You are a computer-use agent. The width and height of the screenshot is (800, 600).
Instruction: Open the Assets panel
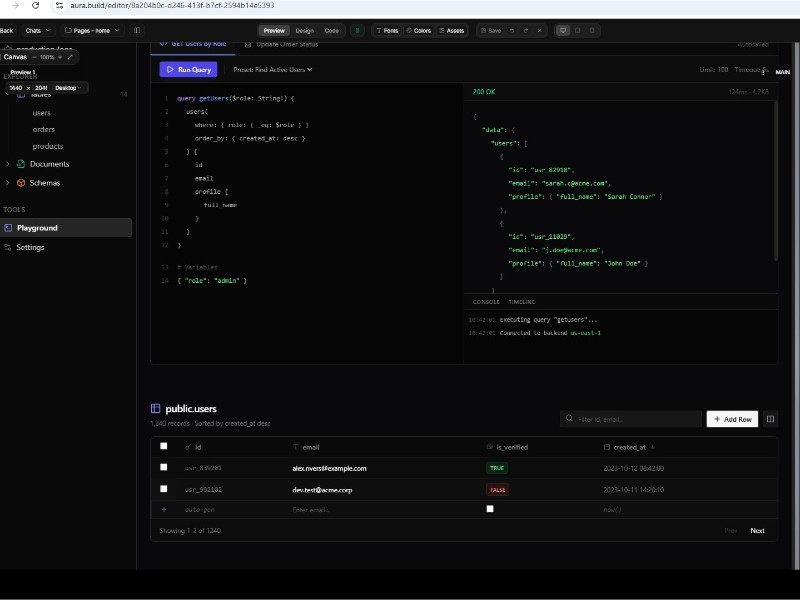451,31
